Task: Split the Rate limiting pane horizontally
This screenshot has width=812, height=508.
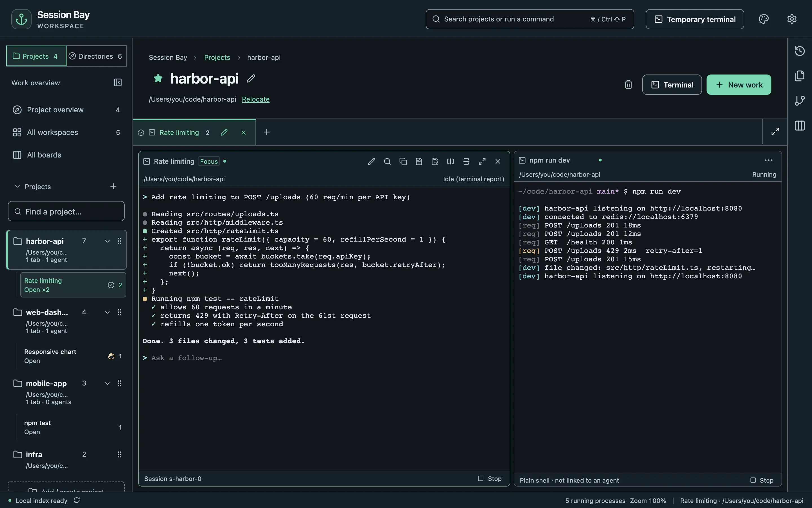Action: (466, 162)
